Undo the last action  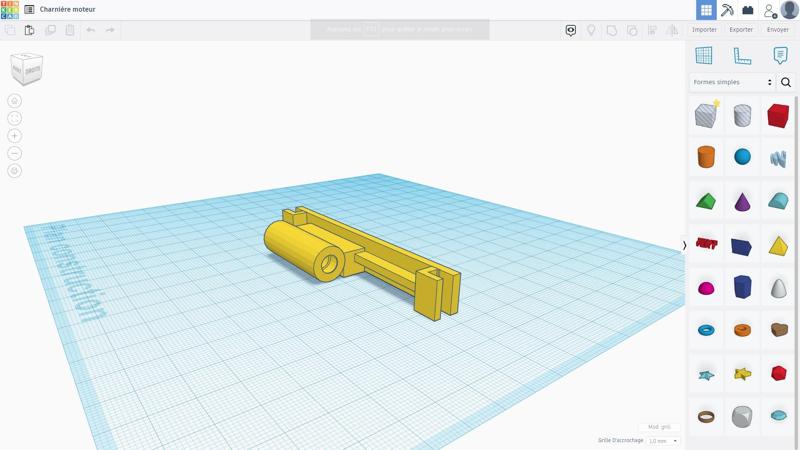90,30
